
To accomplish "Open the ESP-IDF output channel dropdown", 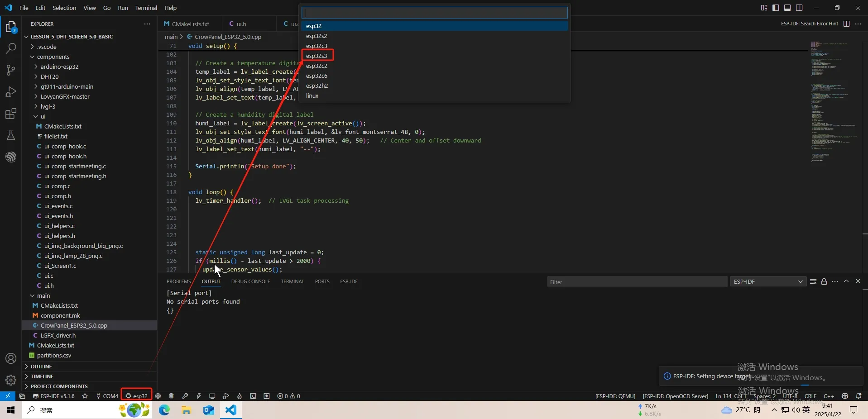I will (x=768, y=281).
